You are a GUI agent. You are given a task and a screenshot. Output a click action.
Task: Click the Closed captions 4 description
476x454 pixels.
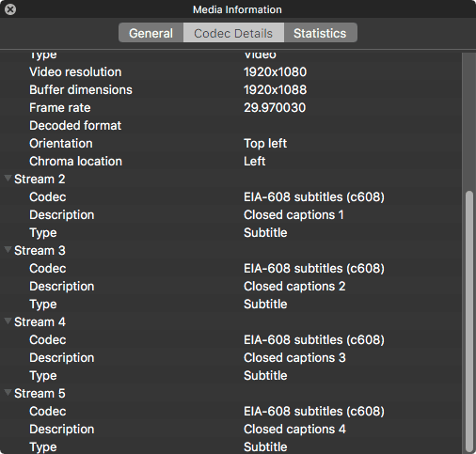tap(294, 430)
